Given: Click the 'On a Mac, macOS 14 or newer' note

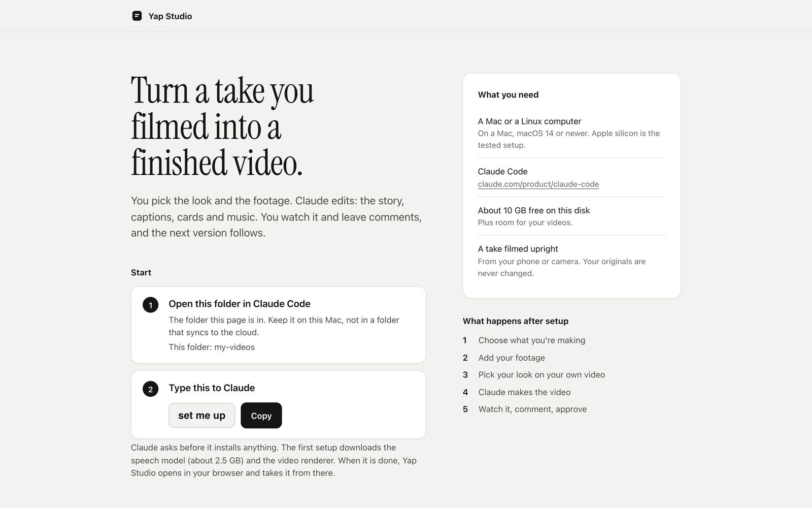Looking at the screenshot, I should pyautogui.click(x=568, y=139).
